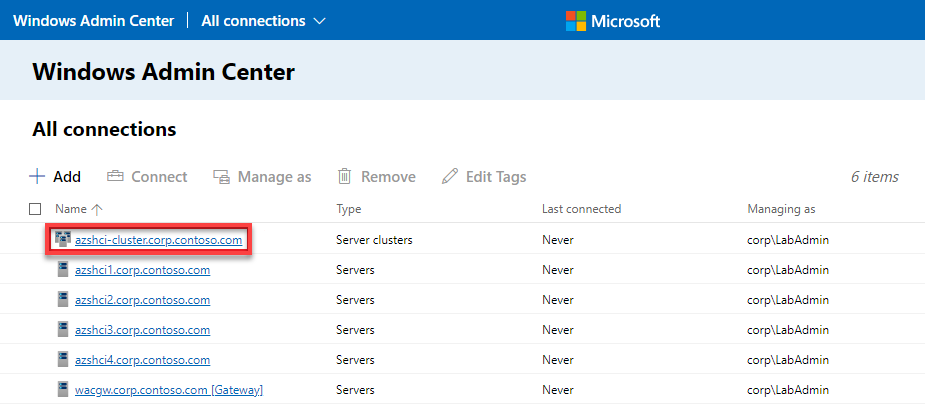The image size is (925, 419).
Task: Click 'Never' cell in wacgw gateway row
Action: pos(557,390)
